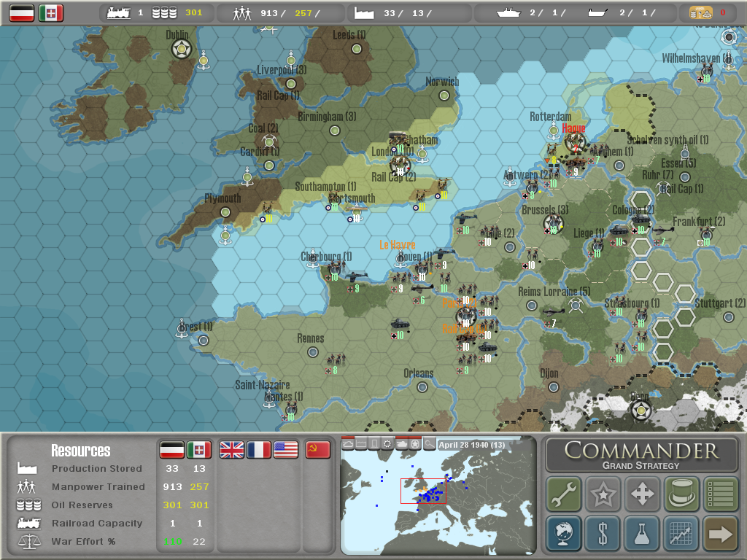Viewport: 747px width, 560px height.
Task: Open the flask research button
Action: click(642, 533)
